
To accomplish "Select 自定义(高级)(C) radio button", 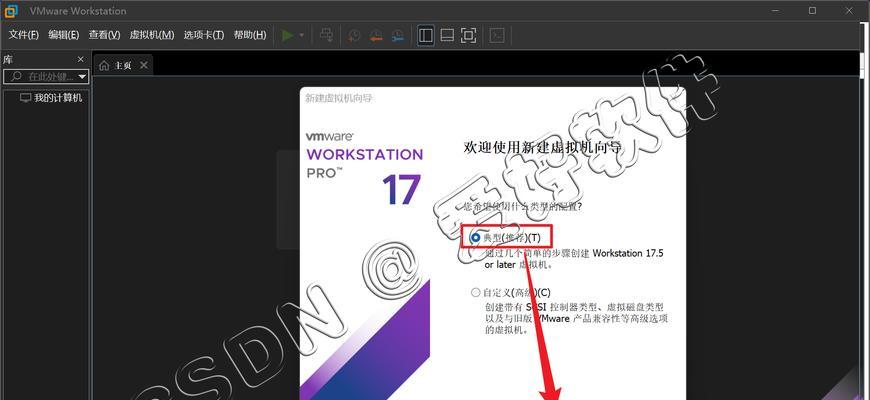I will point(475,292).
